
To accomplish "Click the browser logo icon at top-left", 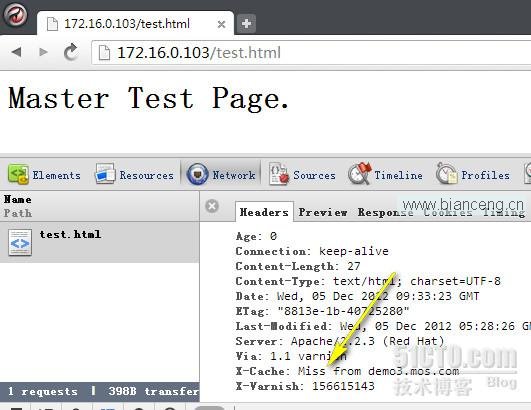I will pos(15,15).
